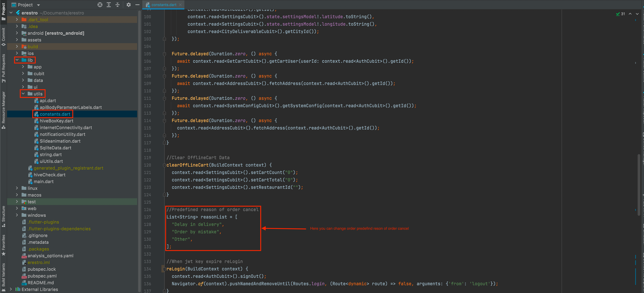Screen dimensions: 644x293
Task: Select main.dart file
Action: click(x=44, y=181)
